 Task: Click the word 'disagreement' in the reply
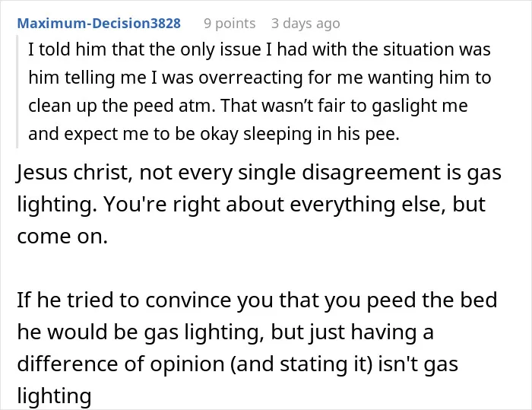pyautogui.click(x=371, y=173)
